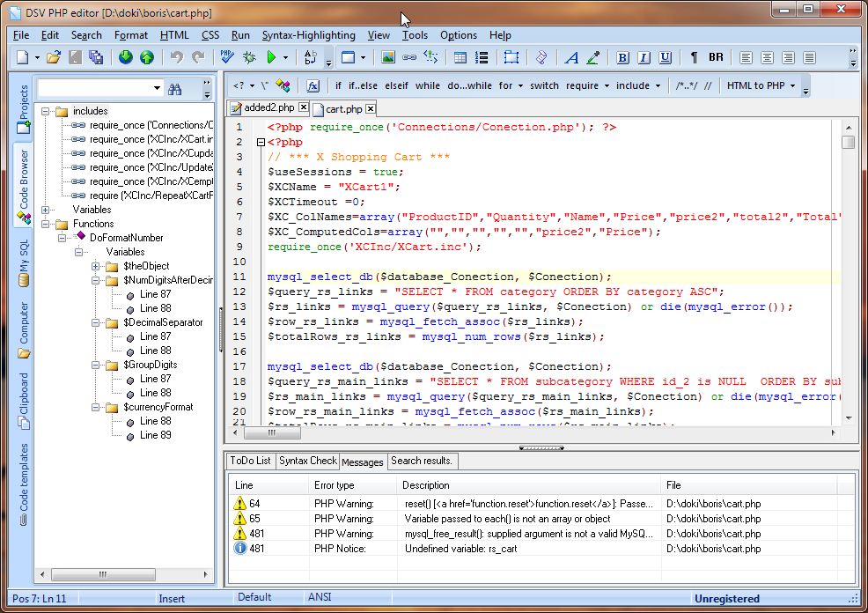Screen dimensions: 868x613
Task: Click the PHP syntax check icon
Action: click(x=227, y=58)
